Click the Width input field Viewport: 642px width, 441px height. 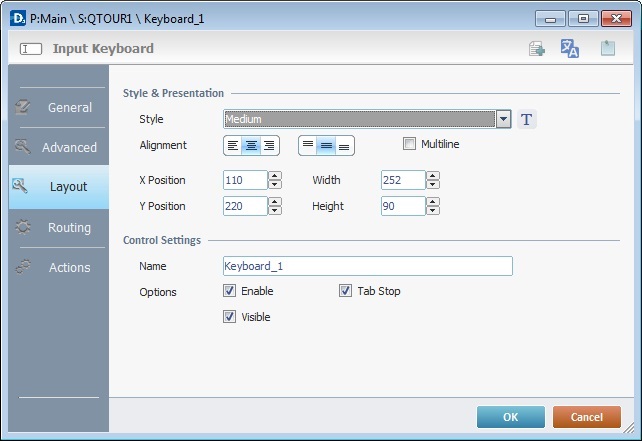point(403,180)
